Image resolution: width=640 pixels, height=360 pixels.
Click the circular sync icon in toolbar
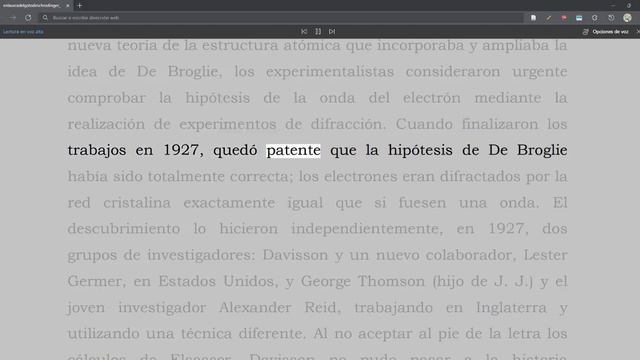pyautogui.click(x=595, y=18)
